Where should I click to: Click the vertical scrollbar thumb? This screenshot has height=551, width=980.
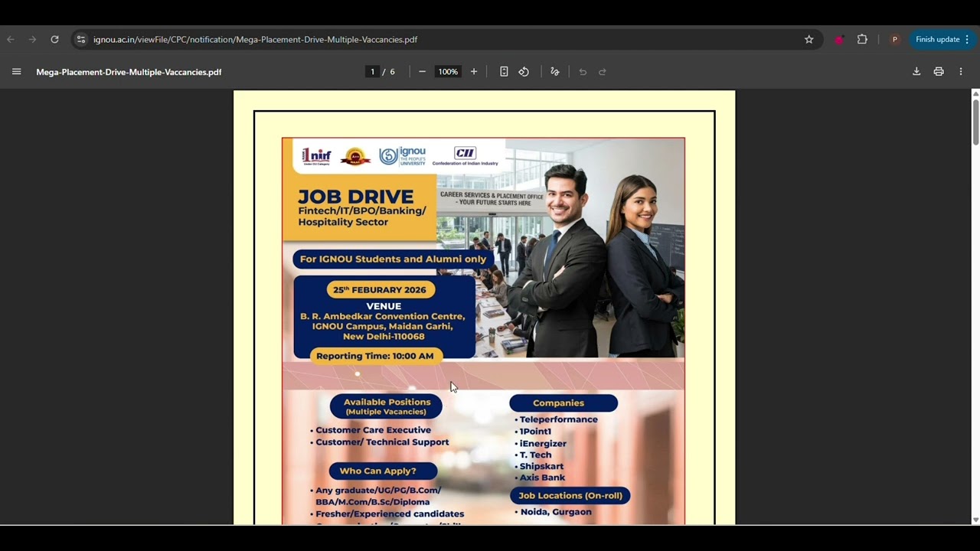point(975,121)
